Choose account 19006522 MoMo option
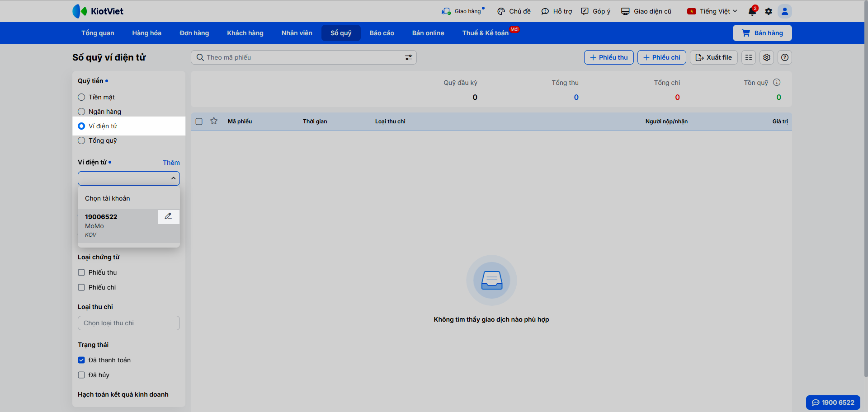868x412 pixels. pos(129,225)
